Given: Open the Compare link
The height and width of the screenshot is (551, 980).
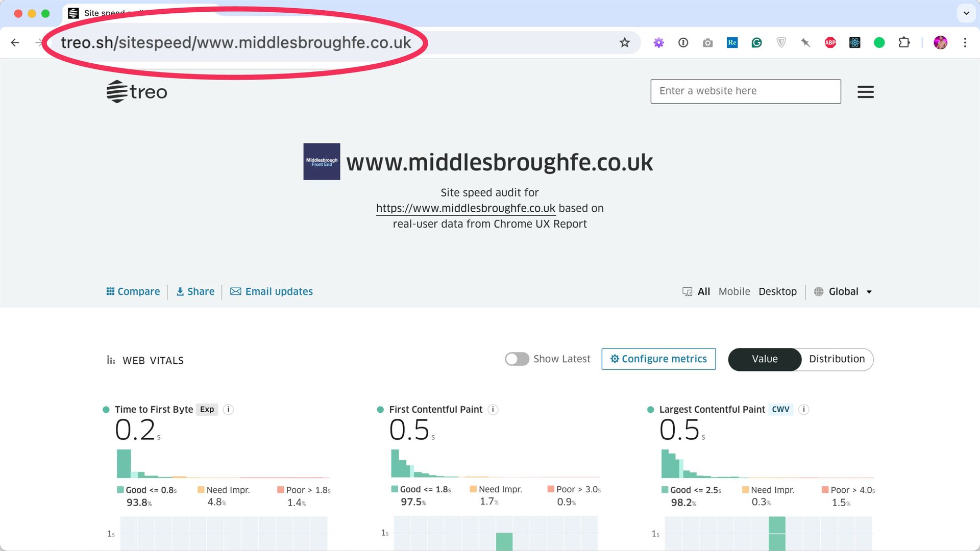Looking at the screenshot, I should [133, 292].
